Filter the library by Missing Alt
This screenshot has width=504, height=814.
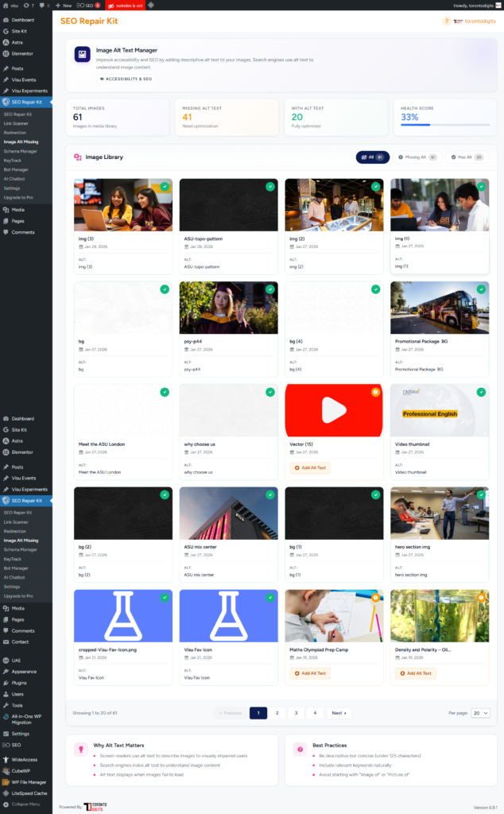pyautogui.click(x=417, y=157)
